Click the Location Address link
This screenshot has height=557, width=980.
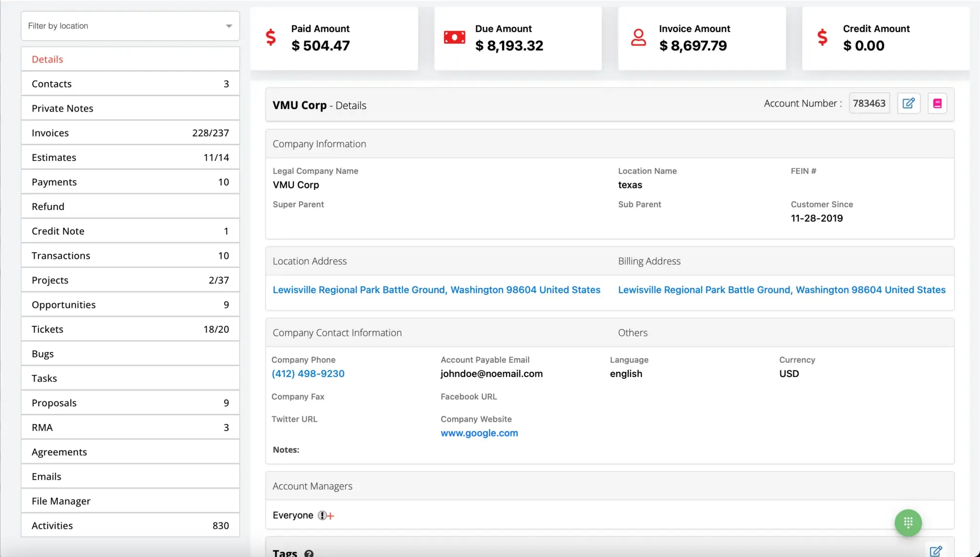click(436, 290)
